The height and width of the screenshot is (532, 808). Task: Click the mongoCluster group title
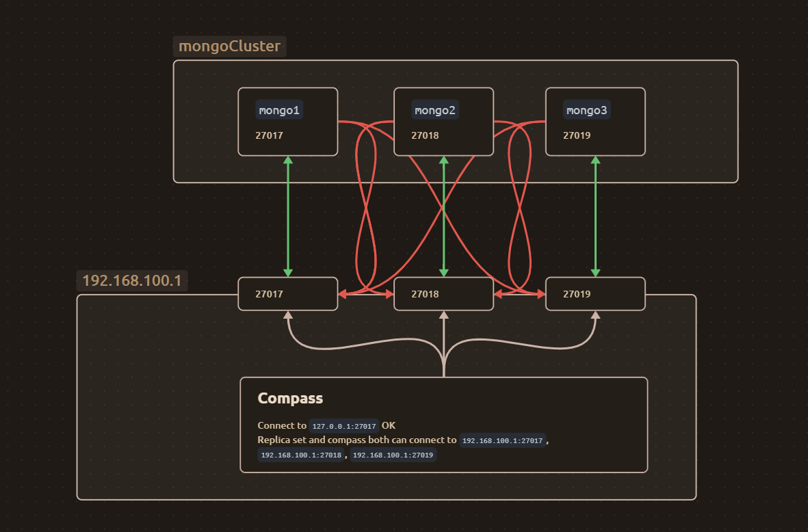click(x=230, y=46)
